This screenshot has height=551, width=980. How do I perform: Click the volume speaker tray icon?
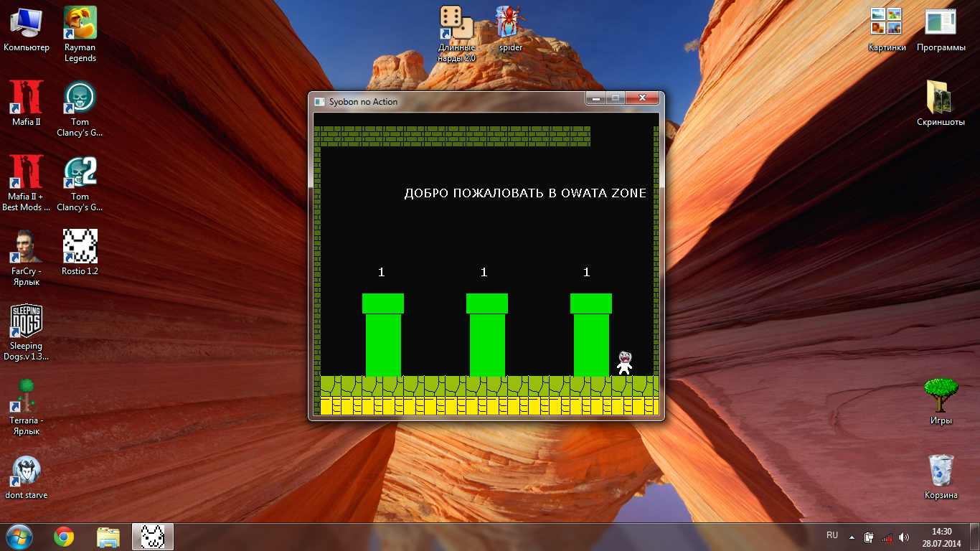[x=904, y=537]
